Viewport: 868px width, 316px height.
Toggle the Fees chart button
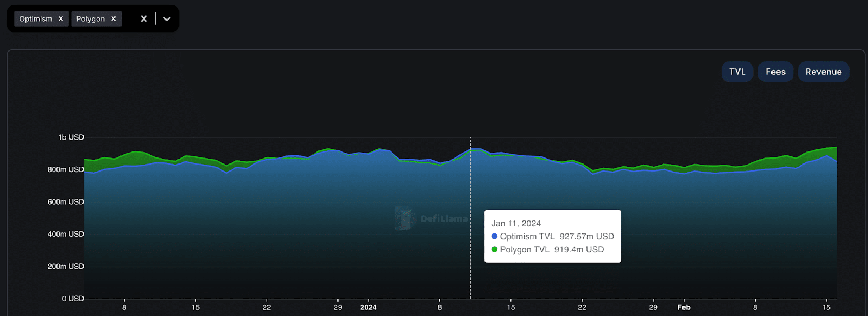pos(775,72)
